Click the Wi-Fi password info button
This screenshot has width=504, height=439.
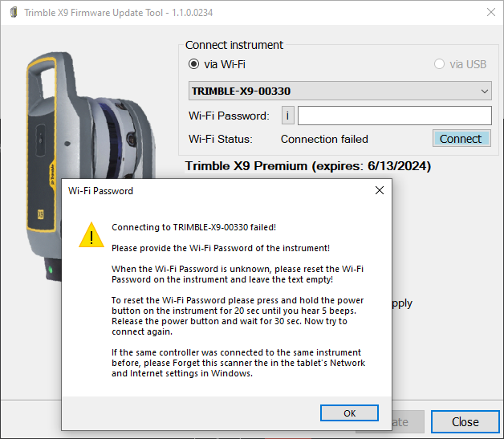click(x=287, y=116)
